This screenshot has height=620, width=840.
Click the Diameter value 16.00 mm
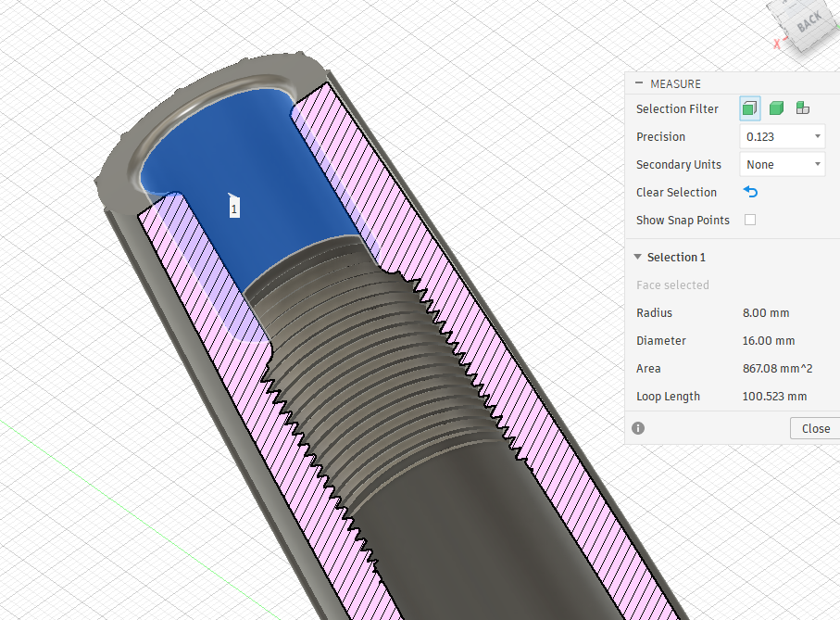pyautogui.click(x=768, y=341)
